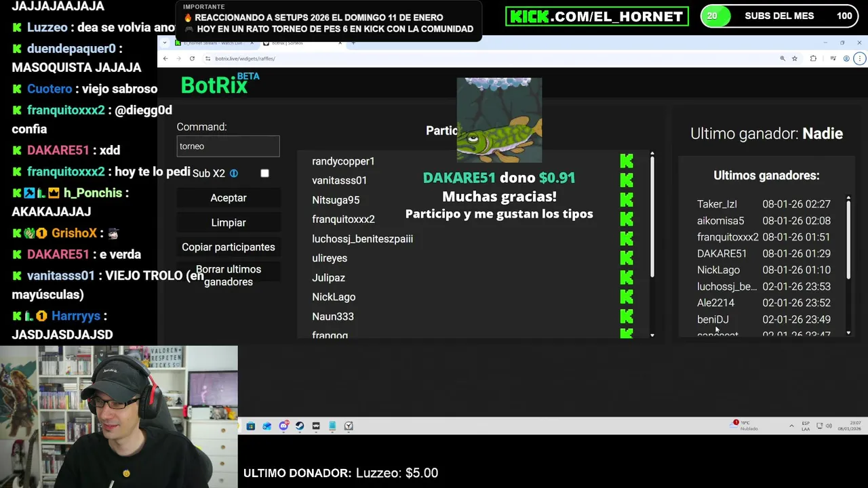This screenshot has width=868, height=488.
Task: Click the Kick icon beside vanitasss01
Action: [627, 180]
